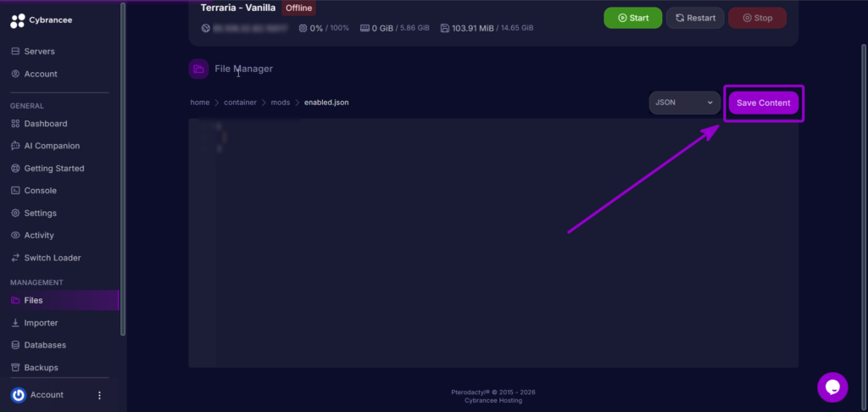Image resolution: width=868 pixels, height=412 pixels.
Task: Click the Terraria - Vanilla server title
Action: tap(238, 8)
